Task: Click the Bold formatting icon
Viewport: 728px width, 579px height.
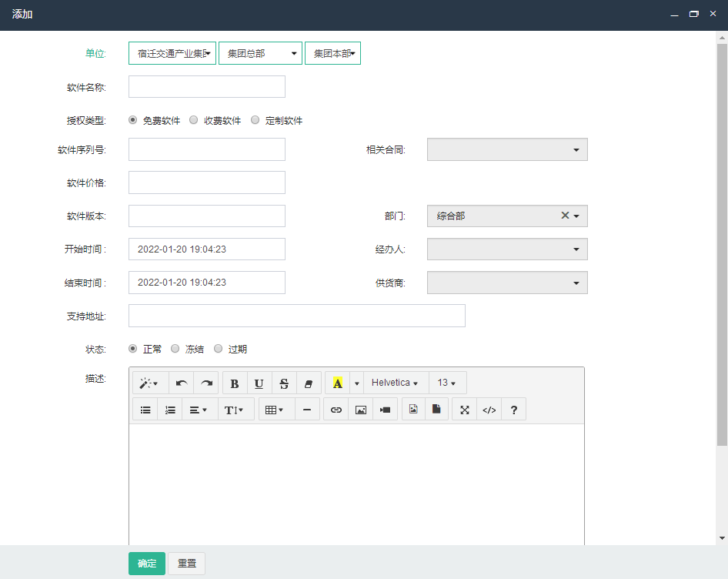Action: click(235, 383)
